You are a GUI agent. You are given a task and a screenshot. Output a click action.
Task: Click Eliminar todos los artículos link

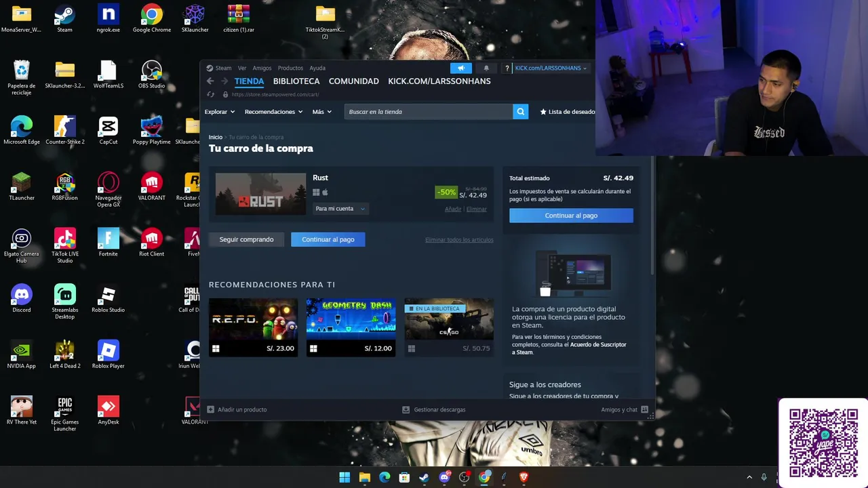click(x=459, y=240)
